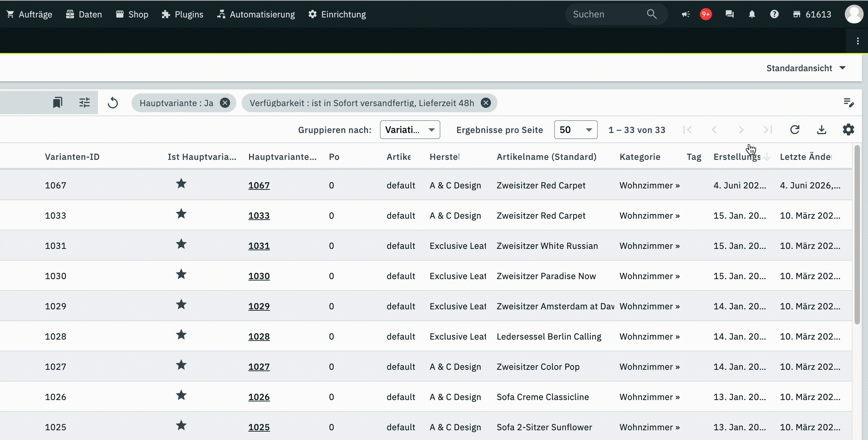Reset filters with the circular arrow icon
This screenshot has width=868, height=440.
tap(113, 103)
